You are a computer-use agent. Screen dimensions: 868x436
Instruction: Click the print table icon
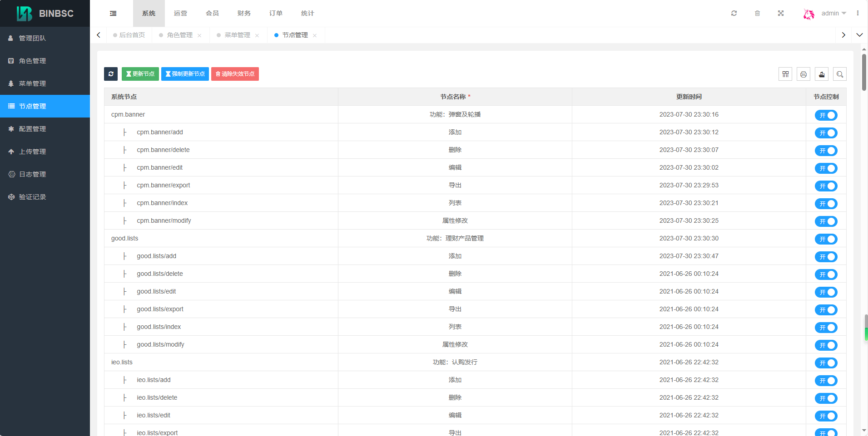[804, 74]
